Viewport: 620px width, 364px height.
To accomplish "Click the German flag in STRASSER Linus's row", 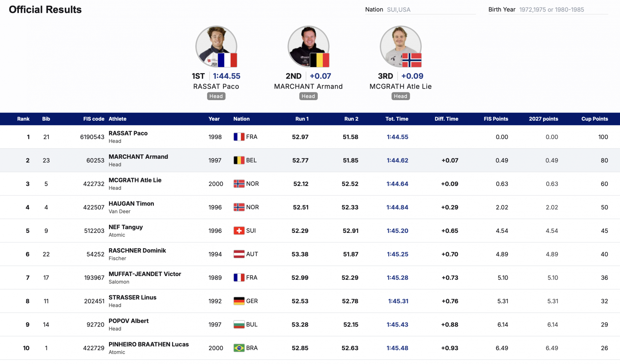I will 239,301.
